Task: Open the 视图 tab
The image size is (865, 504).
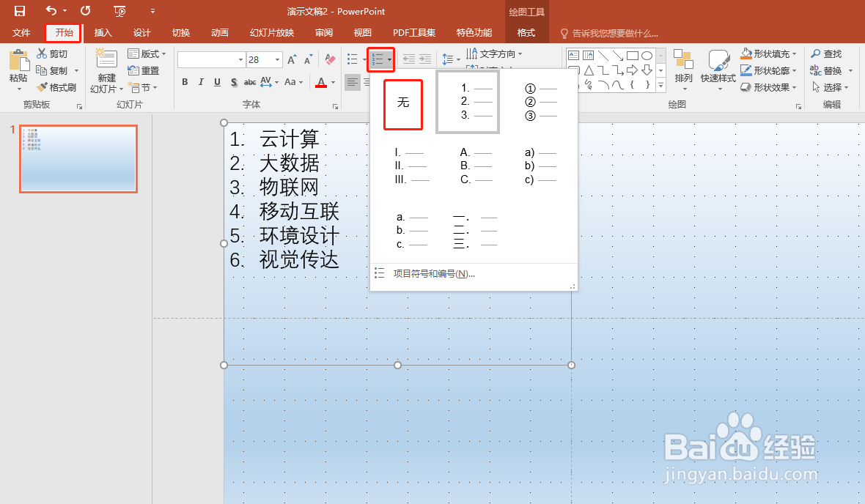Action: point(362,32)
